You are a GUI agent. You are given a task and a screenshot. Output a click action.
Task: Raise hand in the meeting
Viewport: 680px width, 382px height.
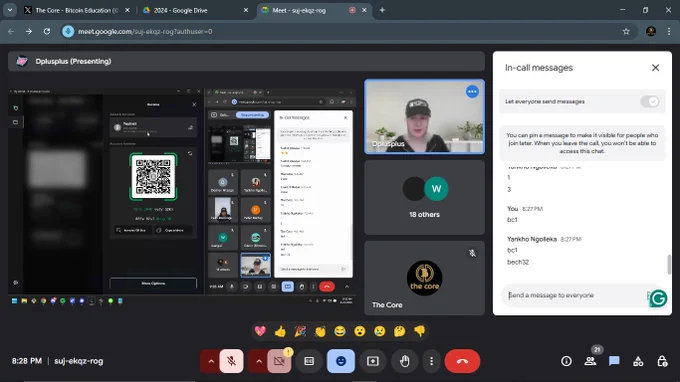pos(405,361)
